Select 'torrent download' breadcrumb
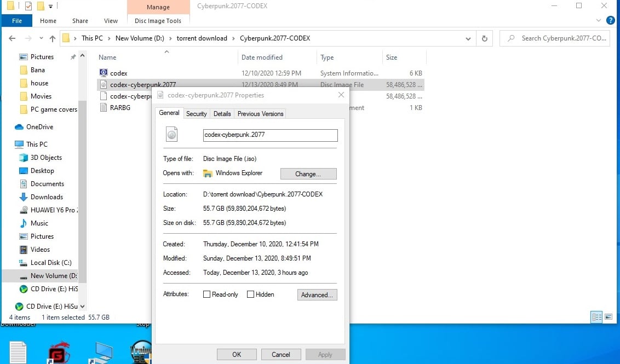This screenshot has height=364, width=620. [x=202, y=38]
